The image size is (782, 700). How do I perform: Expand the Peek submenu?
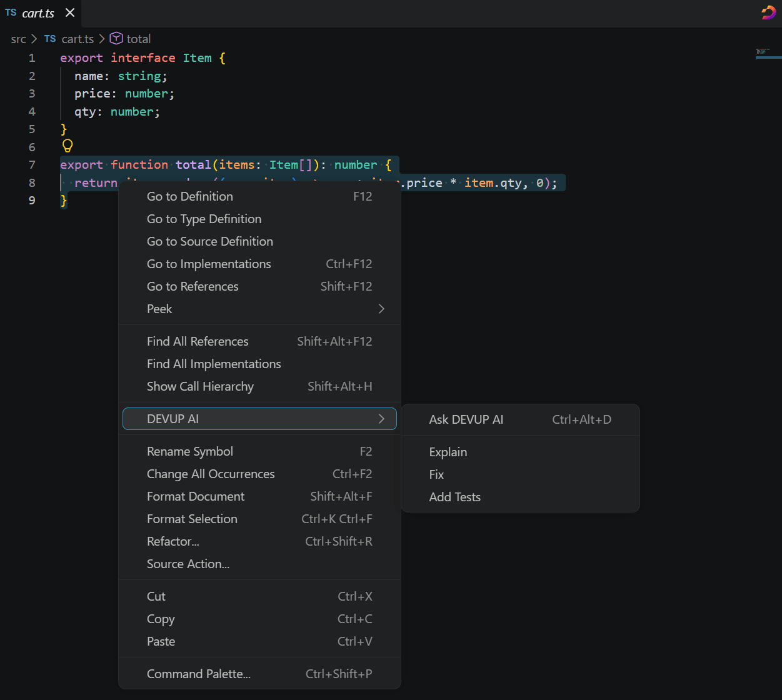point(259,309)
